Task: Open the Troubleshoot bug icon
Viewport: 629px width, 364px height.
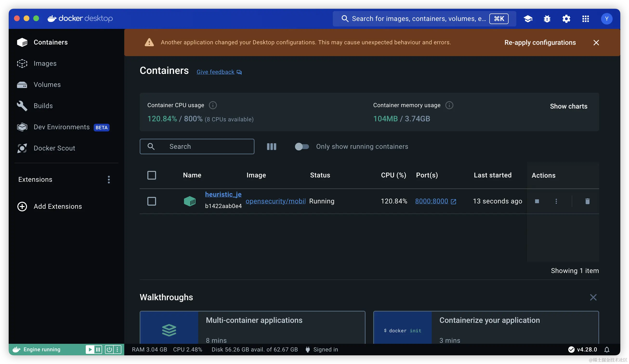Action: pyautogui.click(x=547, y=19)
